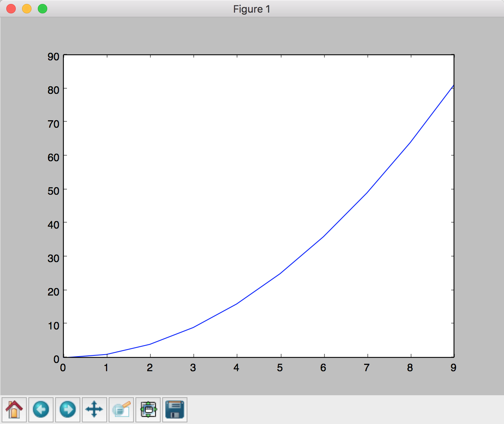Click y-axis label 90
This screenshot has width=504, height=424.
(53, 57)
